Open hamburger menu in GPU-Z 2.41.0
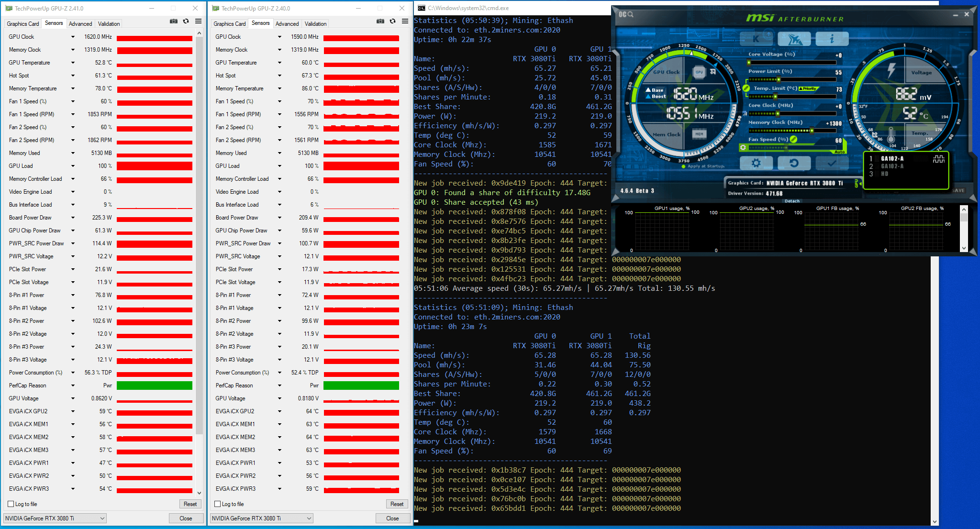This screenshot has width=980, height=529. (x=198, y=22)
